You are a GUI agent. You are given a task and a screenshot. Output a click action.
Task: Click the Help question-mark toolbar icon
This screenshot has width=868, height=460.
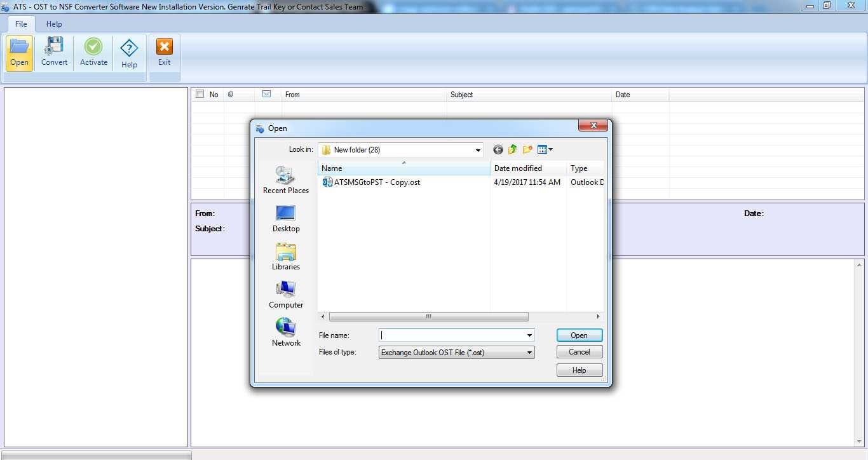[129, 48]
